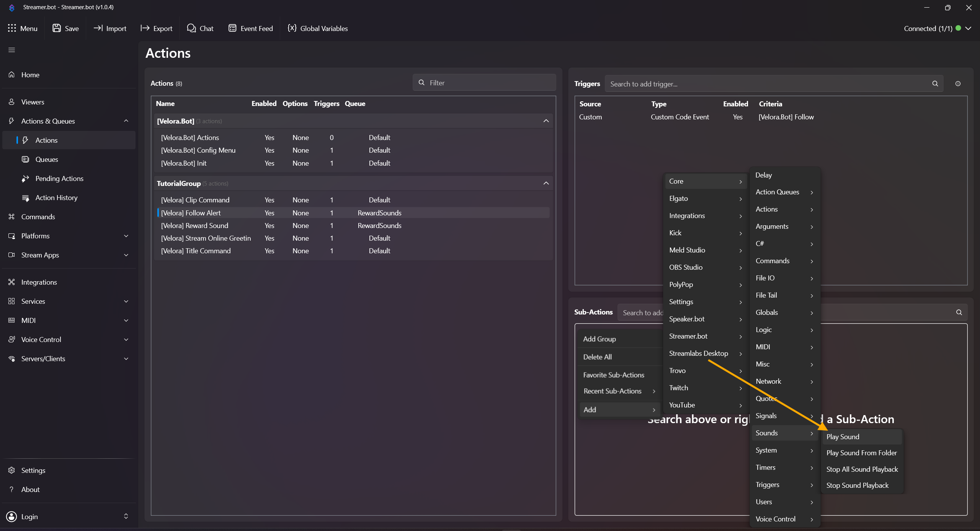
Task: Click the sub-actions search magnifier icon
Action: coord(959,312)
